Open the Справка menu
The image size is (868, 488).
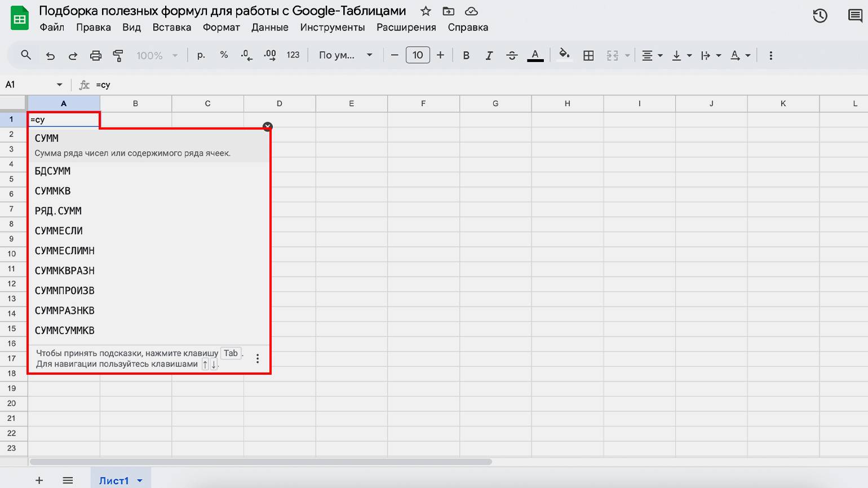(468, 27)
